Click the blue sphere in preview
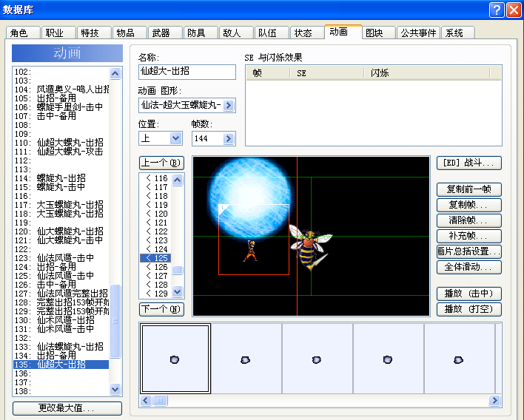This screenshot has height=420, width=524. click(250, 199)
